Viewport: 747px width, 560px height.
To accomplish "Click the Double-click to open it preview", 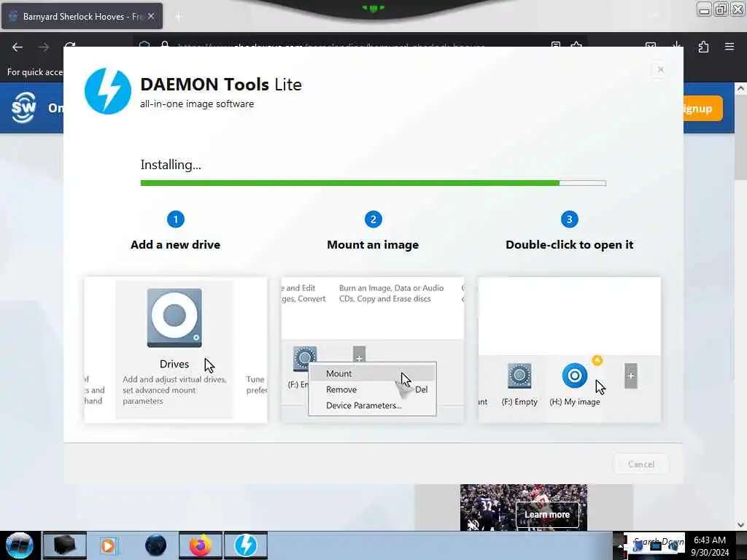I will (x=569, y=350).
